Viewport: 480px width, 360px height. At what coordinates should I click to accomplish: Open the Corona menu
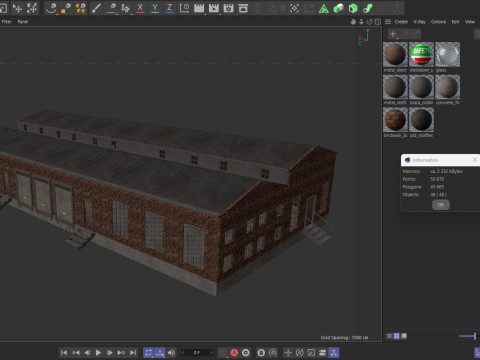click(438, 22)
